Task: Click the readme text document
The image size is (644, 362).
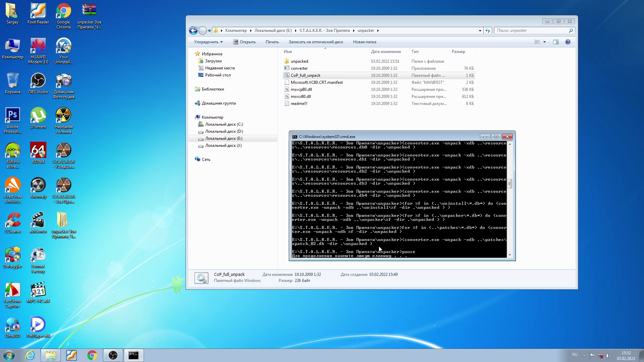Action: pyautogui.click(x=299, y=103)
